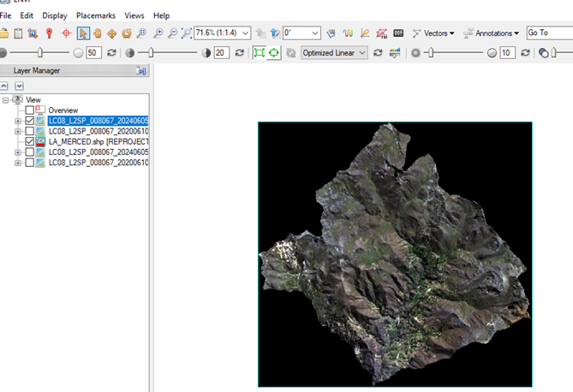573x392 pixels.
Task: Expand the bottom-most LC08_L2SP_008067_20200610 layer
Action: 17,163
